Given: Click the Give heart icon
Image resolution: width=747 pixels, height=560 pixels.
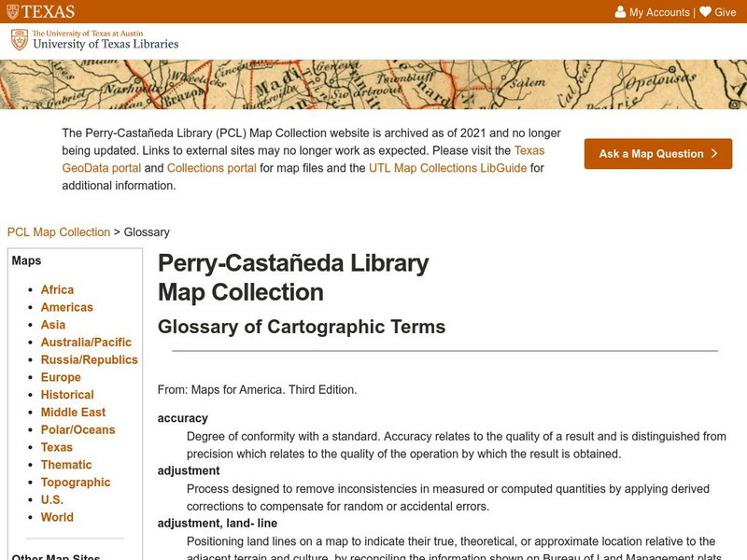Looking at the screenshot, I should (706, 12).
